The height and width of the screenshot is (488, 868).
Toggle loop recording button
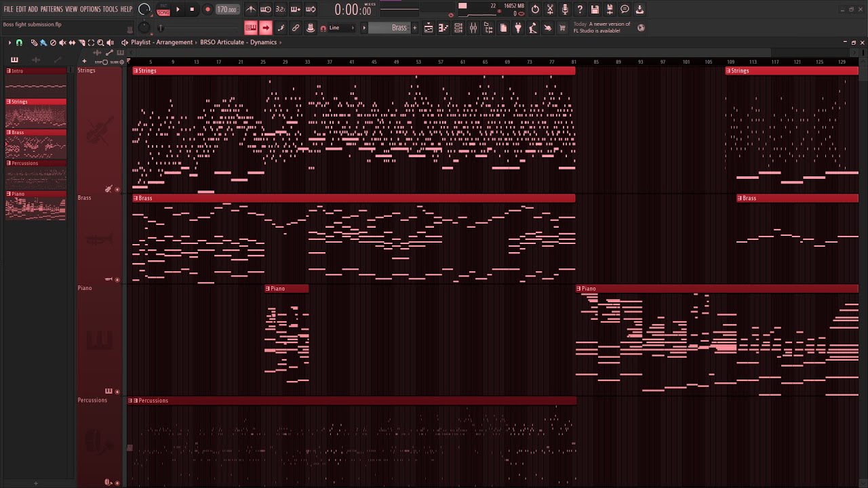(311, 9)
